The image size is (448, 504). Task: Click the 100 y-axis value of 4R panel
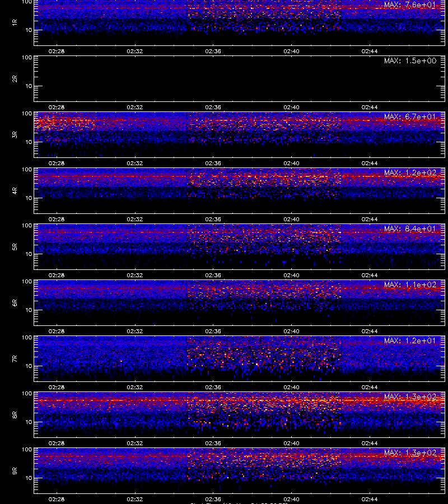tap(27, 169)
